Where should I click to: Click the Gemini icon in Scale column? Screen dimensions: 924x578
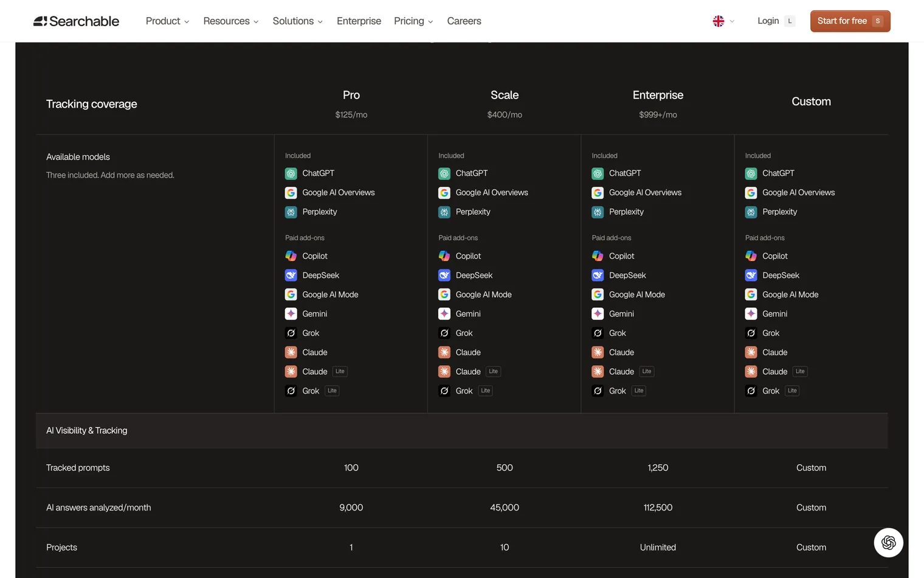point(444,314)
